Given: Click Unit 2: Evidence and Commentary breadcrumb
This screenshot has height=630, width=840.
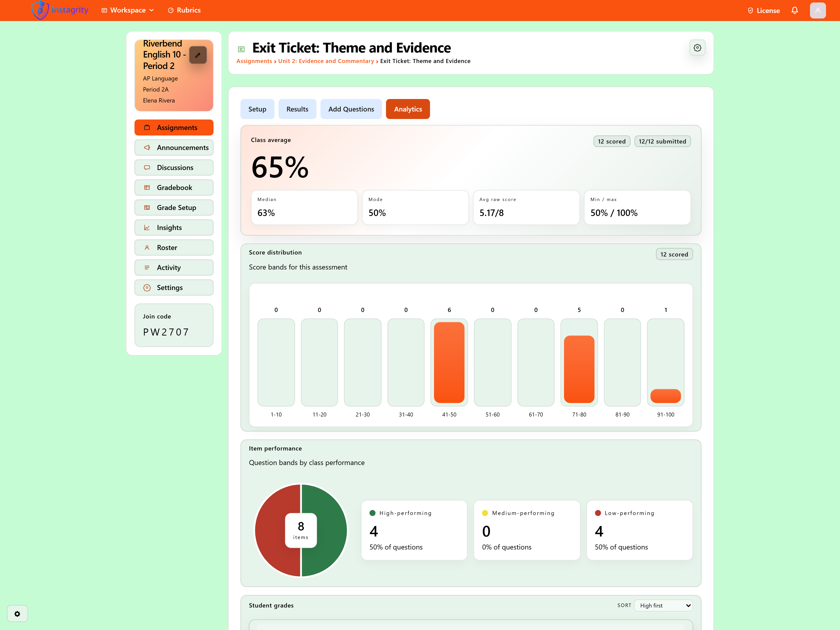Looking at the screenshot, I should point(326,61).
